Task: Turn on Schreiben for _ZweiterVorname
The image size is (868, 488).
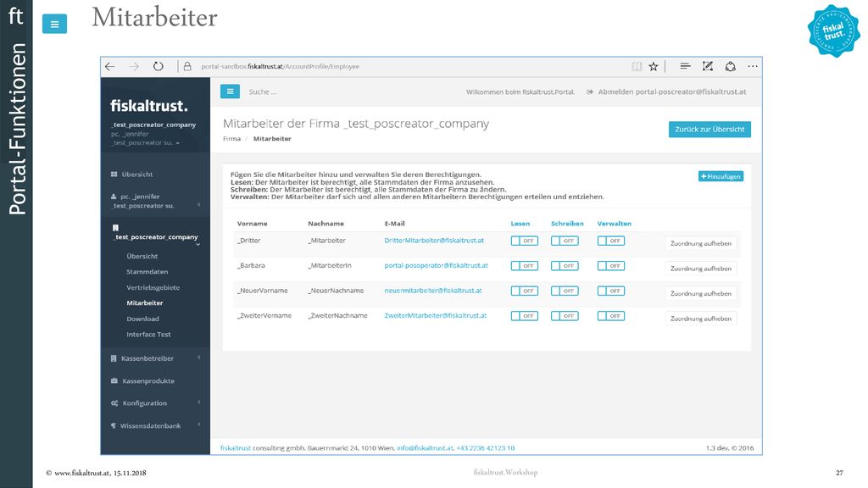Action: click(565, 316)
